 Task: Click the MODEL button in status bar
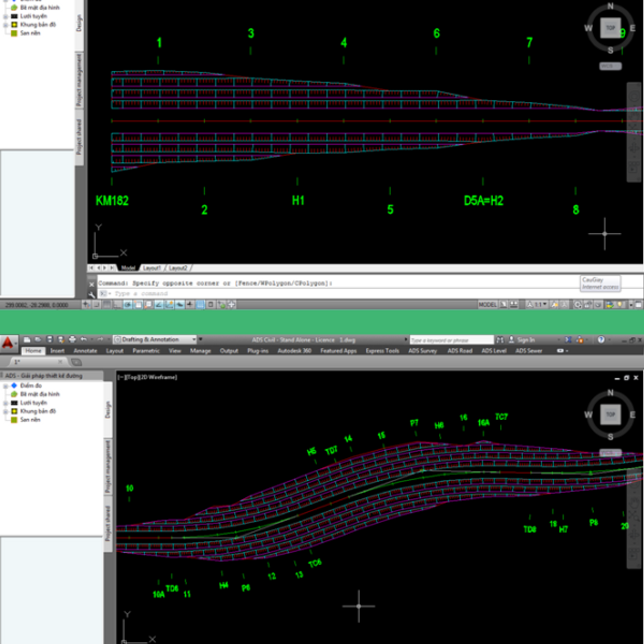(487, 305)
